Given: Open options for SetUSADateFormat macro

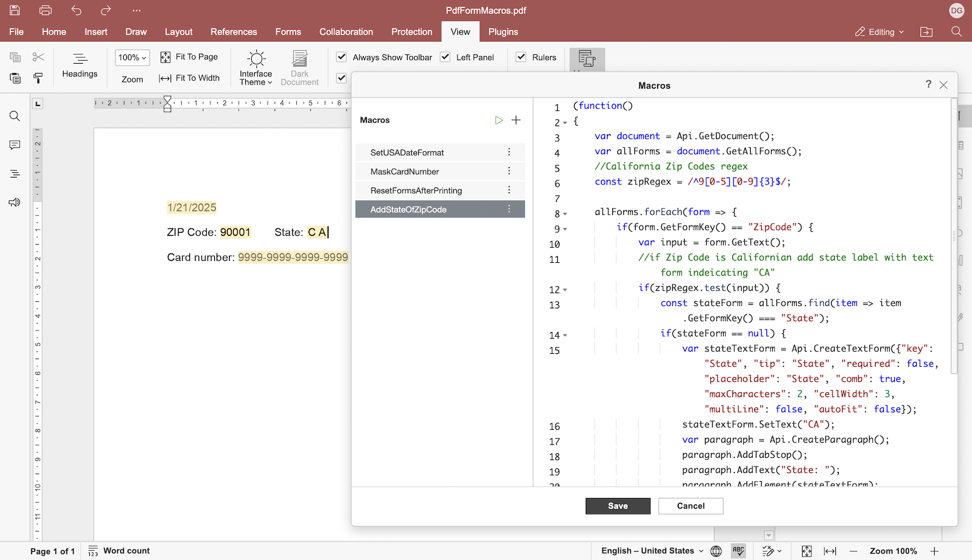Looking at the screenshot, I should point(509,152).
